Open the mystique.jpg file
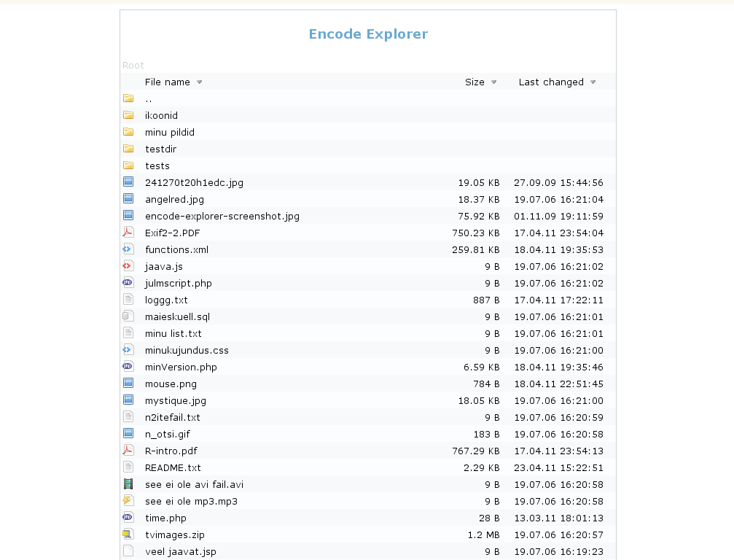Image resolution: width=734 pixels, height=560 pixels. (x=176, y=401)
